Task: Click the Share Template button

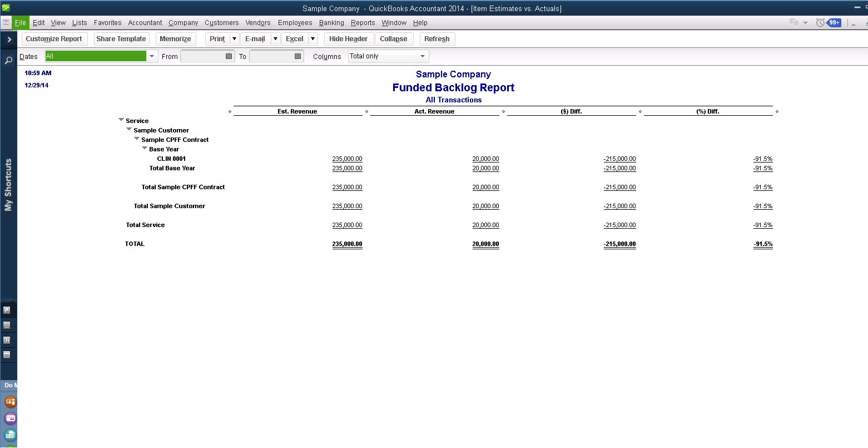Action: coord(121,39)
